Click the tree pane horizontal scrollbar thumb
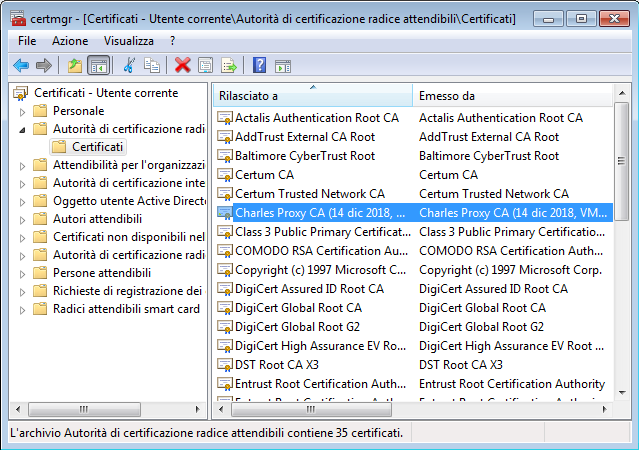The width and height of the screenshot is (639, 450). [84, 409]
